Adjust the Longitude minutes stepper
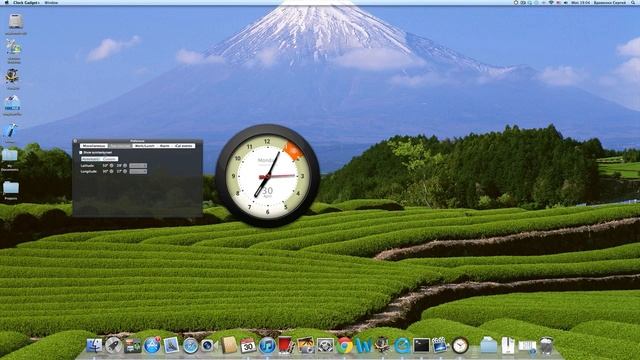Viewport: 640px width, 360px height. click(x=125, y=171)
